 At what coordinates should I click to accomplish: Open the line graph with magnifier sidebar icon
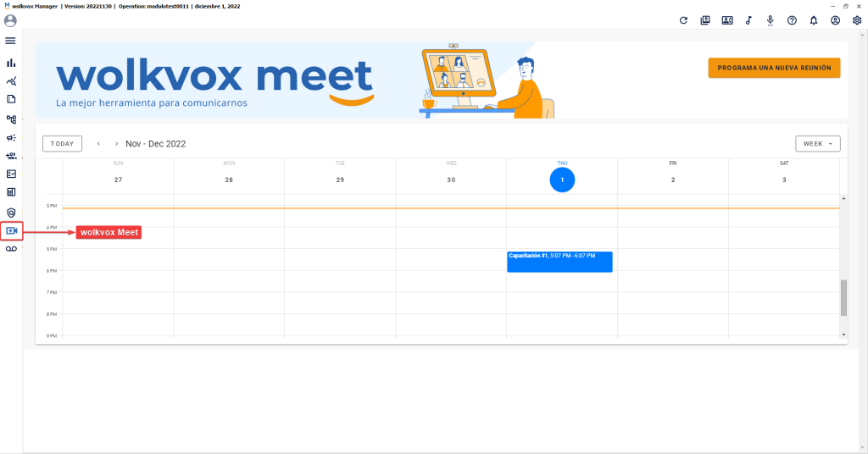[11, 81]
